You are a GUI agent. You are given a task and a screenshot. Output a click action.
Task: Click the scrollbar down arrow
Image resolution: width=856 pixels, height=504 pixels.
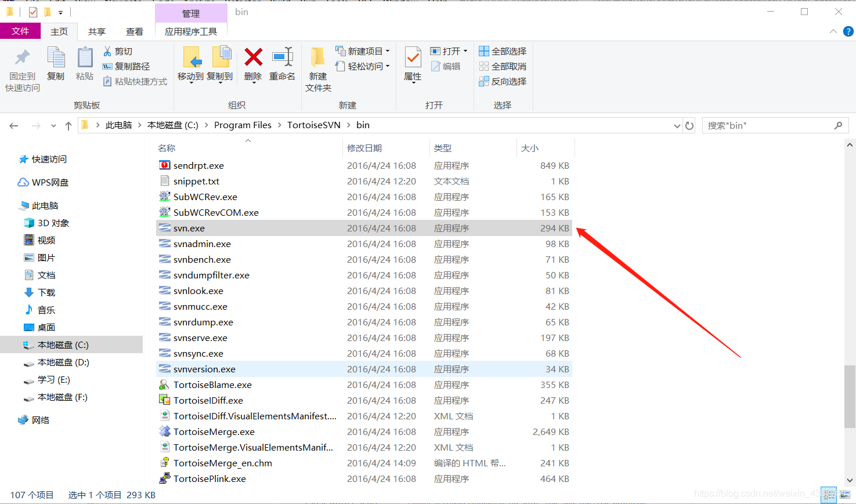[x=850, y=480]
